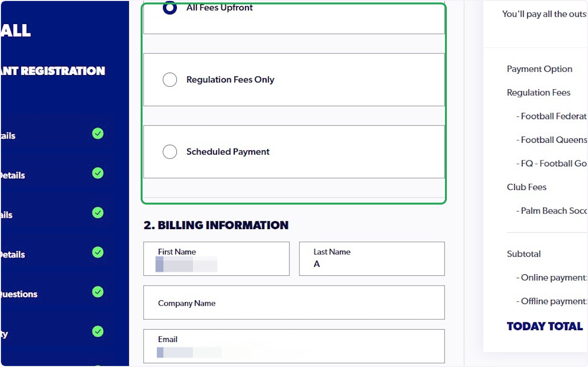Click checkmark icon next to the second Details step
The height and width of the screenshot is (367, 588).
[x=98, y=173]
